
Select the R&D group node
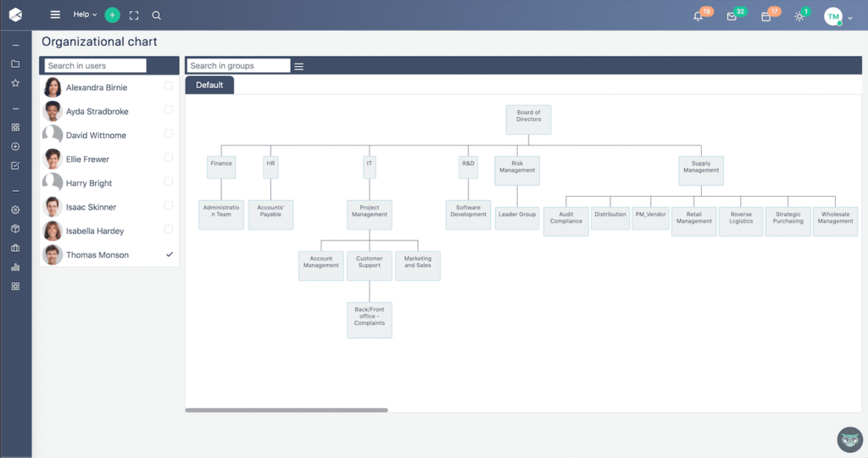(468, 167)
